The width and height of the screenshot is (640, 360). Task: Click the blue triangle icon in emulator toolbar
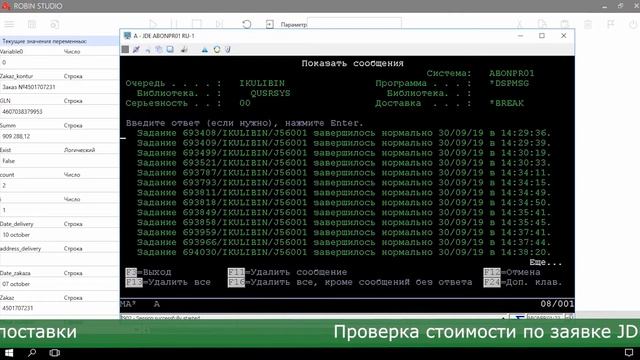[x=204, y=49]
